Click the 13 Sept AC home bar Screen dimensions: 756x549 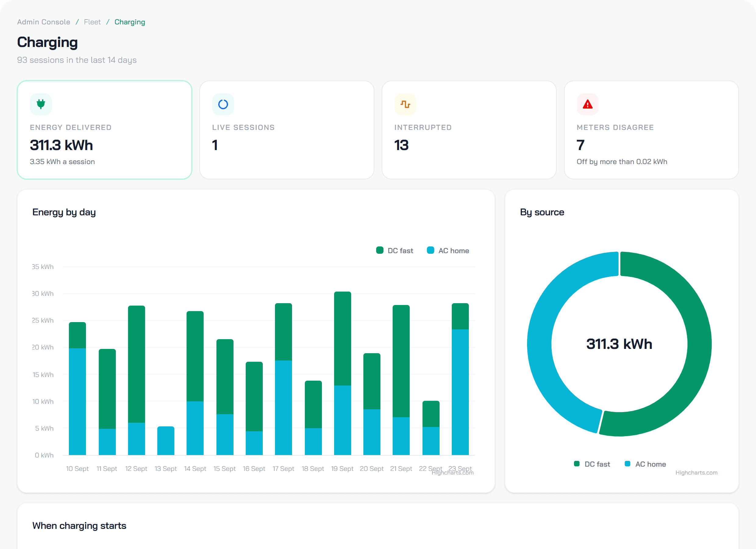[x=166, y=441]
